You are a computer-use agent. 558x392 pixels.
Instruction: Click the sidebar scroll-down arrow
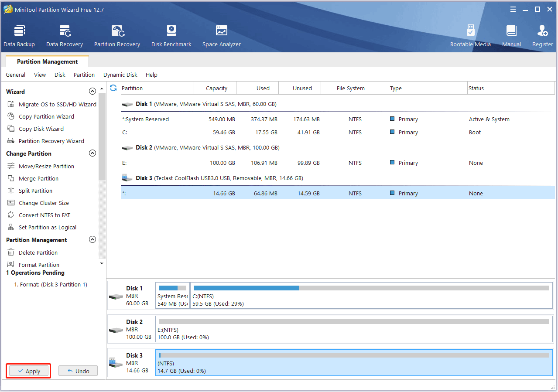coord(102,263)
